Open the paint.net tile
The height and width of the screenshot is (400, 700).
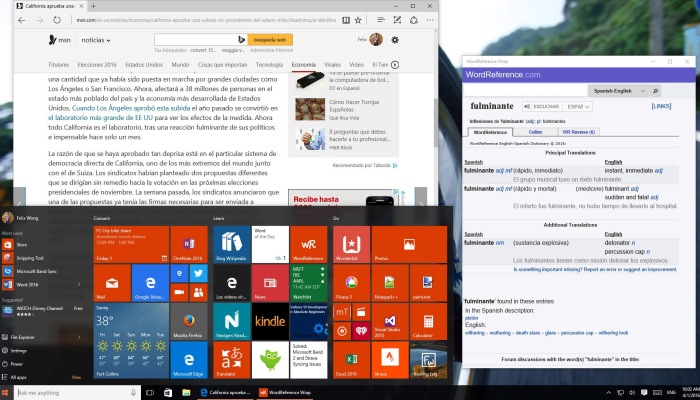click(x=428, y=283)
